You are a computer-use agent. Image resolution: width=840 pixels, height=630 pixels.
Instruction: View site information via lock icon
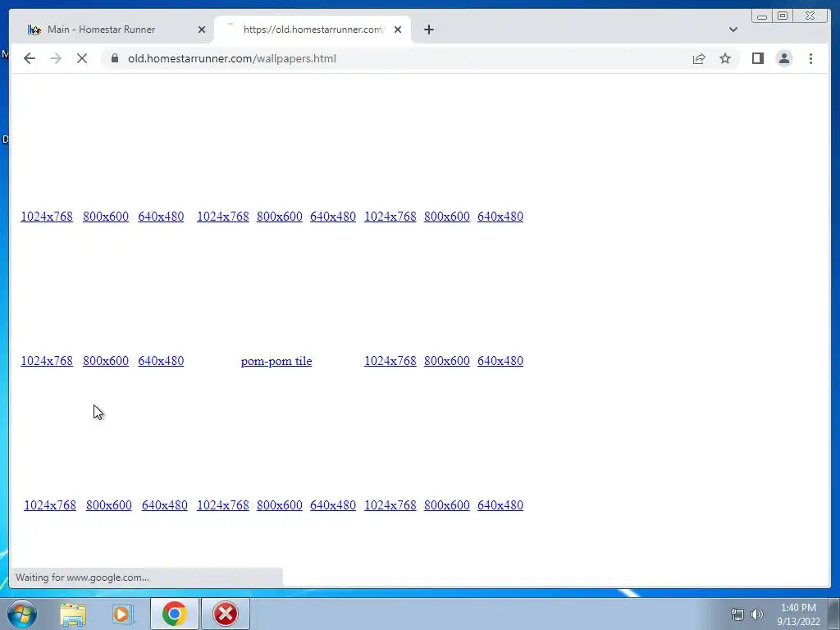115,58
